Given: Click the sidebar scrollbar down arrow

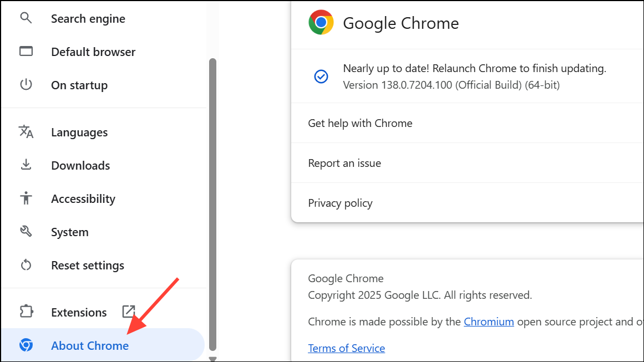Looking at the screenshot, I should click(x=212, y=358).
